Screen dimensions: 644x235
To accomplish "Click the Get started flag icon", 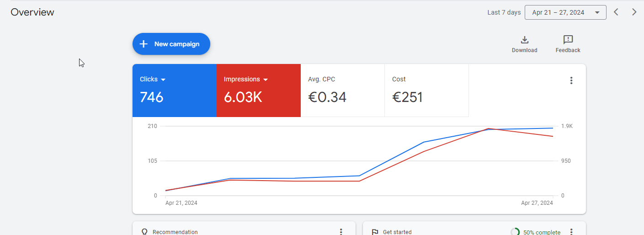I will [375, 232].
